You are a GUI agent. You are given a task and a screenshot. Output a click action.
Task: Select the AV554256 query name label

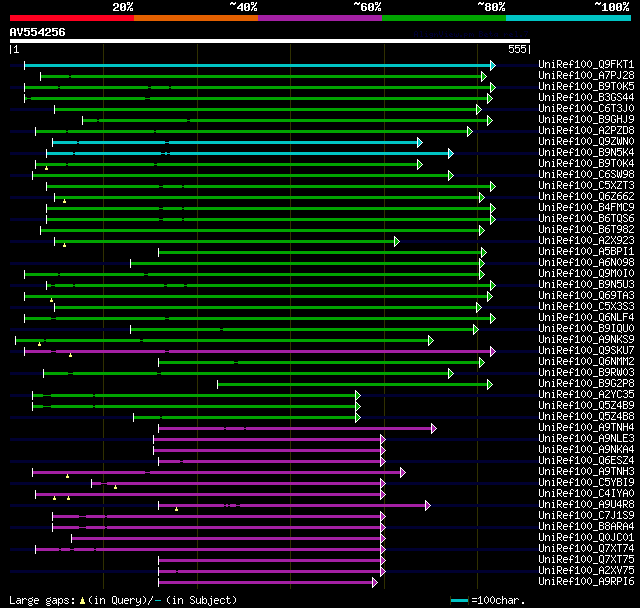pyautogui.click(x=38, y=32)
